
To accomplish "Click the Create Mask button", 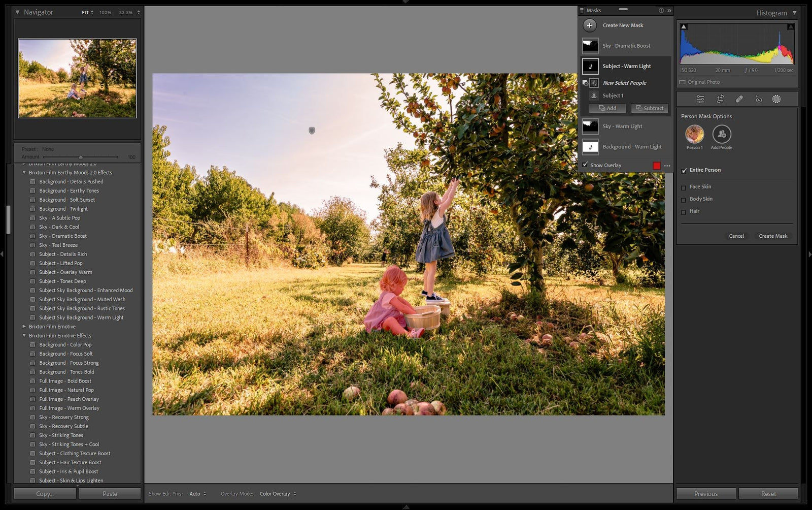I will pos(772,236).
